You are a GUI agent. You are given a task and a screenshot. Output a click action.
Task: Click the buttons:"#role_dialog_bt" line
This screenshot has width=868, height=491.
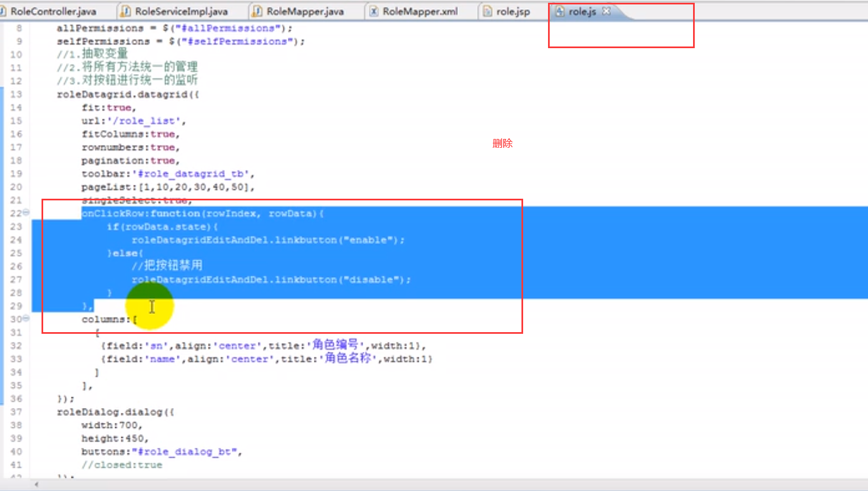[162, 452]
